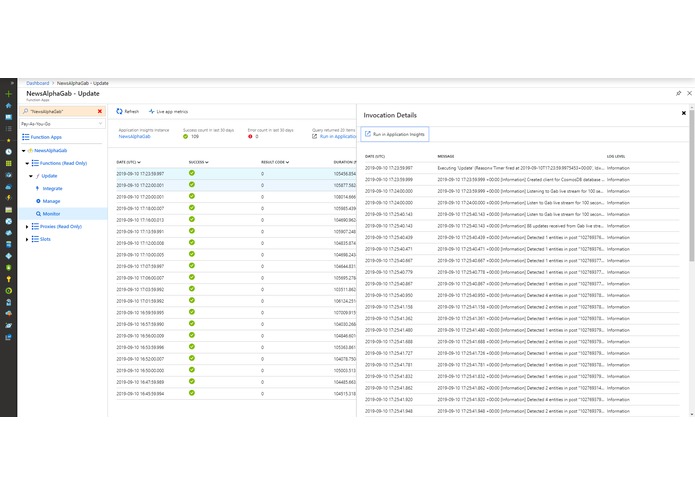Sort by the RESULT CODE column header dropdown
Screen dimensions: 695x494
(275, 162)
